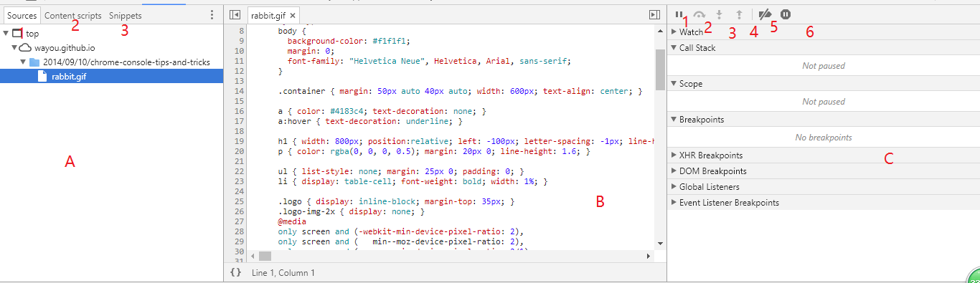The image size is (980, 283).
Task: Open the navigator more options menu
Action: click(x=211, y=15)
